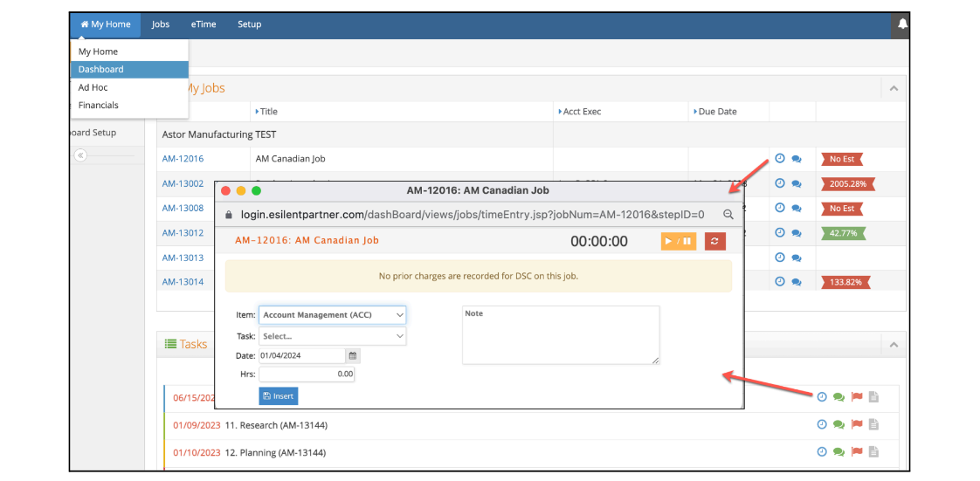Select Dashboard from the dropdown menu
The height and width of the screenshot is (481, 980).
(129, 69)
